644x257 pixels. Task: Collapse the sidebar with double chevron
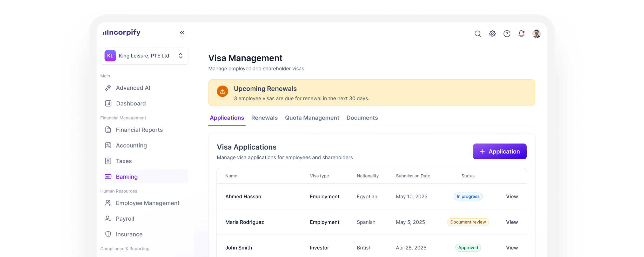[182, 32]
